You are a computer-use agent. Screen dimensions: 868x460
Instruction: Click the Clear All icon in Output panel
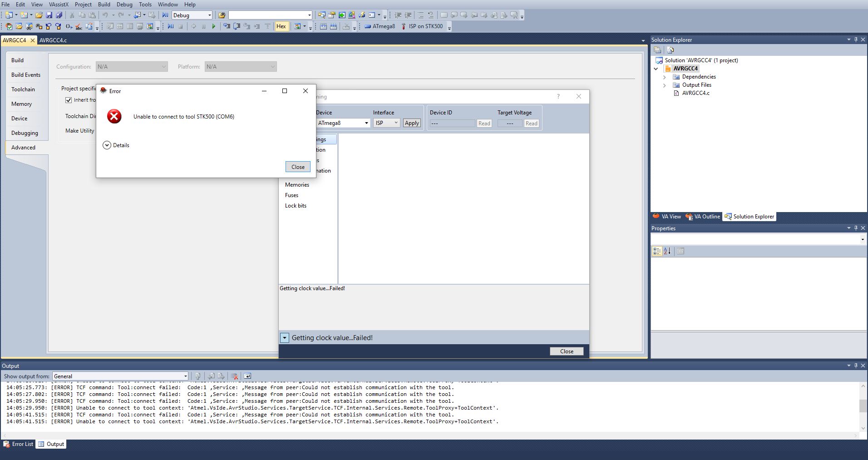[x=234, y=376]
